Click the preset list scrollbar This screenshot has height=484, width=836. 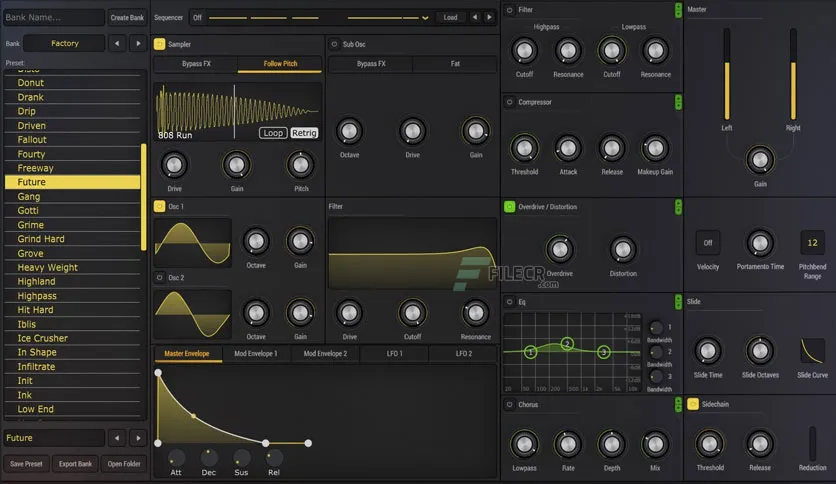143,197
